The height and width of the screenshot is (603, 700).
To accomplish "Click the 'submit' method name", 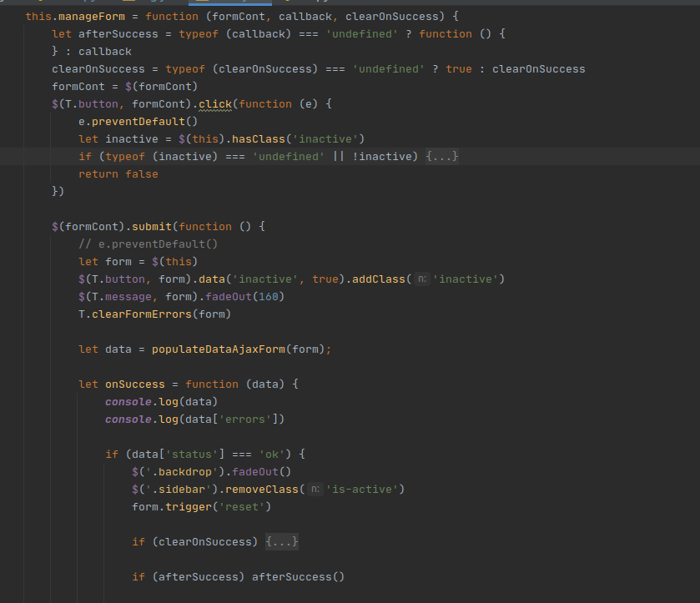I will click(x=152, y=227).
